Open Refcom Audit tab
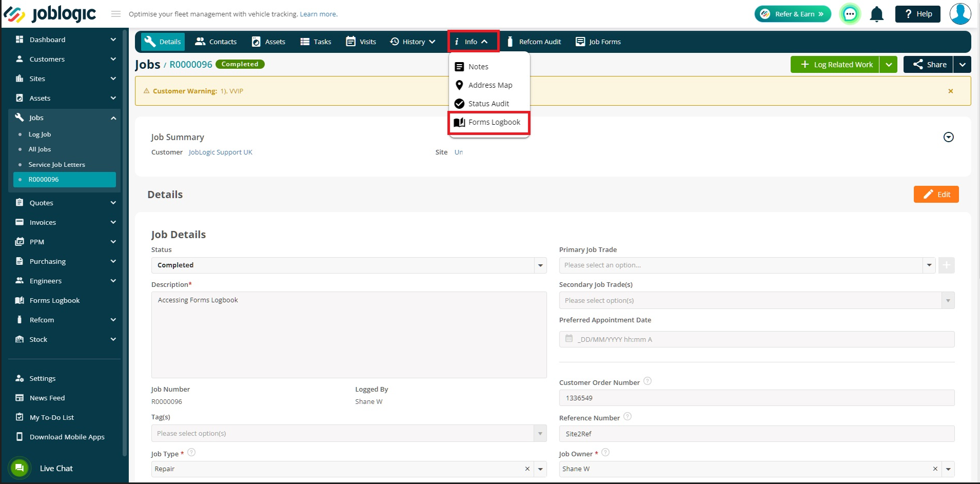This screenshot has width=980, height=484. [533, 42]
